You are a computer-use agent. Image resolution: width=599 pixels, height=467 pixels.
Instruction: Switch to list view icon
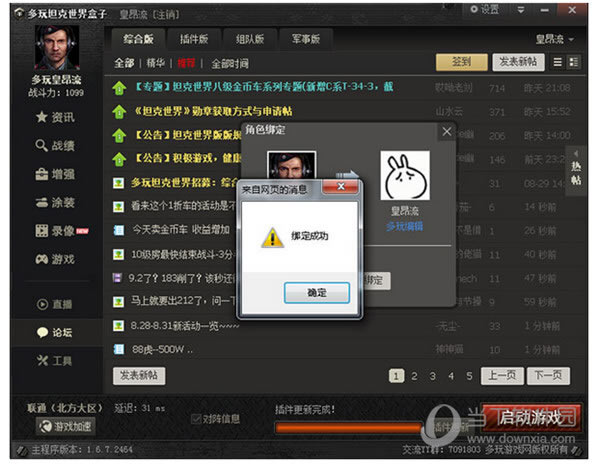pyautogui.click(x=558, y=62)
